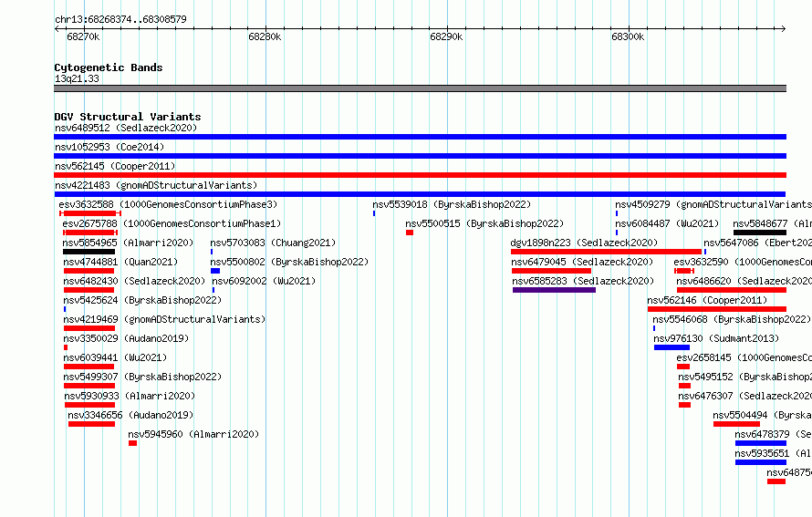Click the red bar under nsv5504494
Image resolution: width=812 pixels, height=517 pixels.
click(737, 424)
